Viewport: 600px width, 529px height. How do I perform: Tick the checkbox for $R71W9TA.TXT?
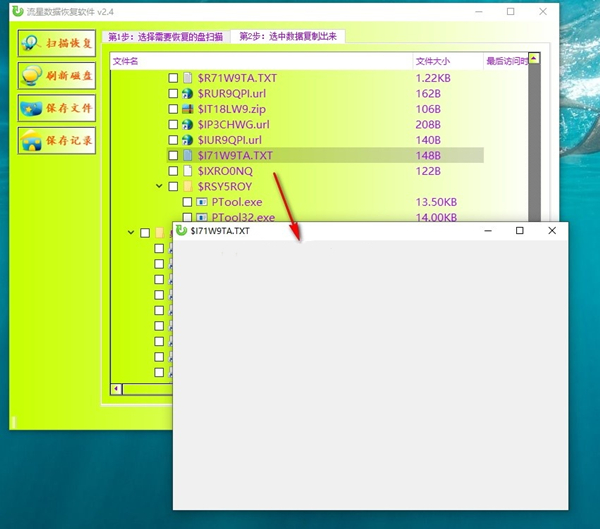point(173,77)
